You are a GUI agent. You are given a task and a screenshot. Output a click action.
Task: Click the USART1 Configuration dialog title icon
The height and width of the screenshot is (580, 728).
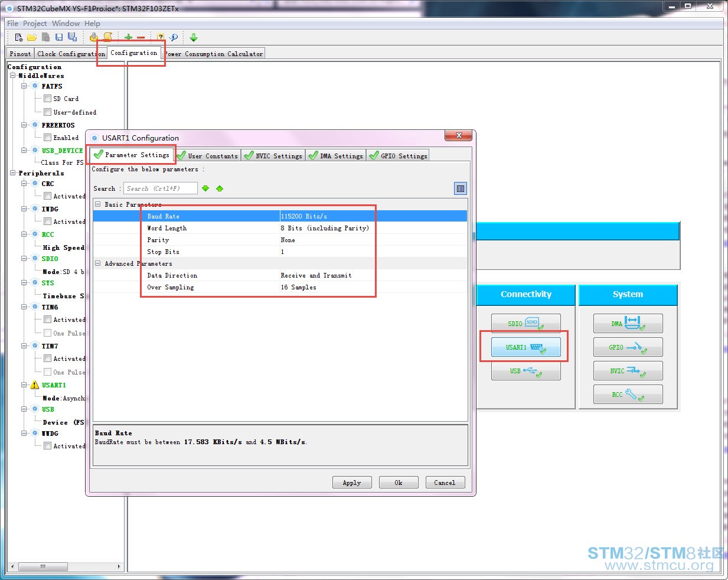(94, 138)
